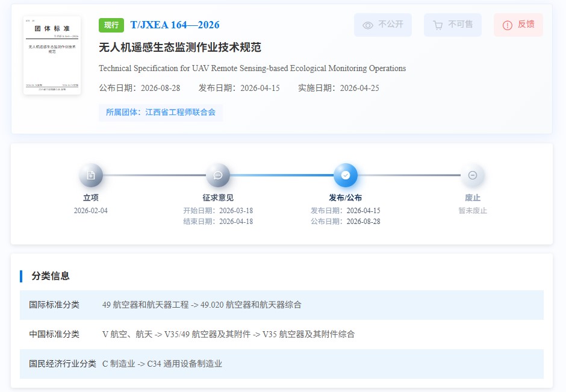
Task: Click the 不公开 button
Action: (x=382, y=25)
